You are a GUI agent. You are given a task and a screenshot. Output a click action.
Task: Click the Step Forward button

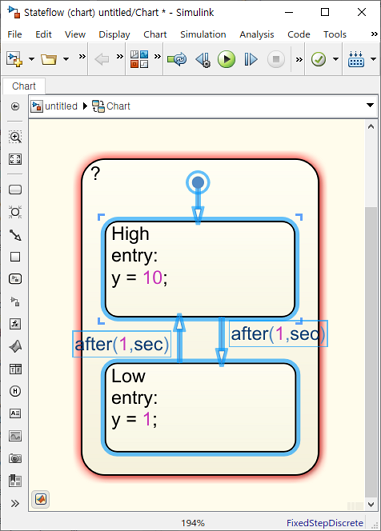251,59
